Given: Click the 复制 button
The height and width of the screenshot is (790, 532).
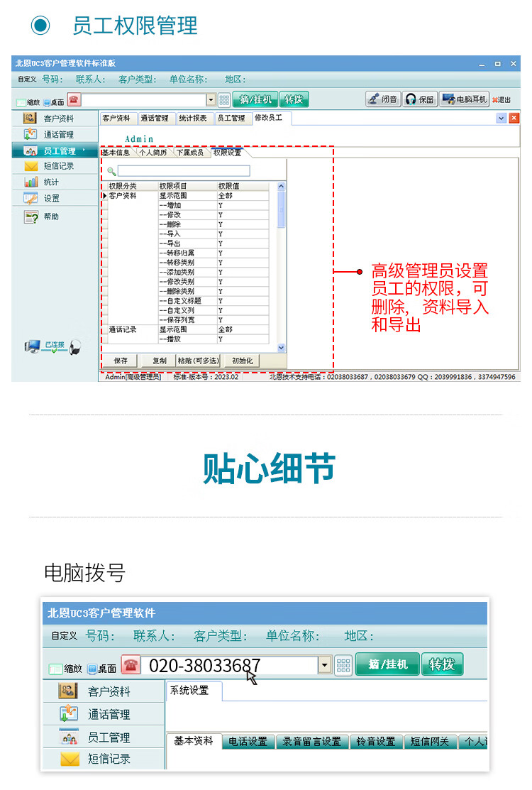Looking at the screenshot, I should click(159, 361).
